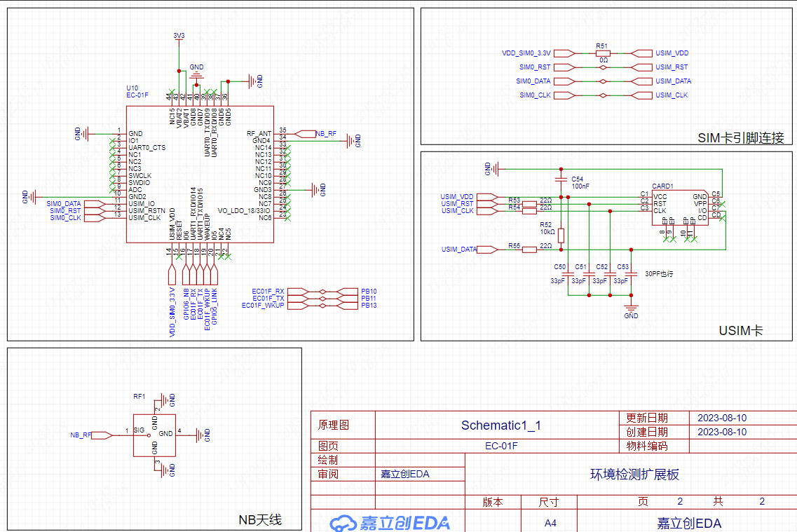This screenshot has height=532, width=797.
Task: Click the 审阅 field label
Action: [328, 474]
